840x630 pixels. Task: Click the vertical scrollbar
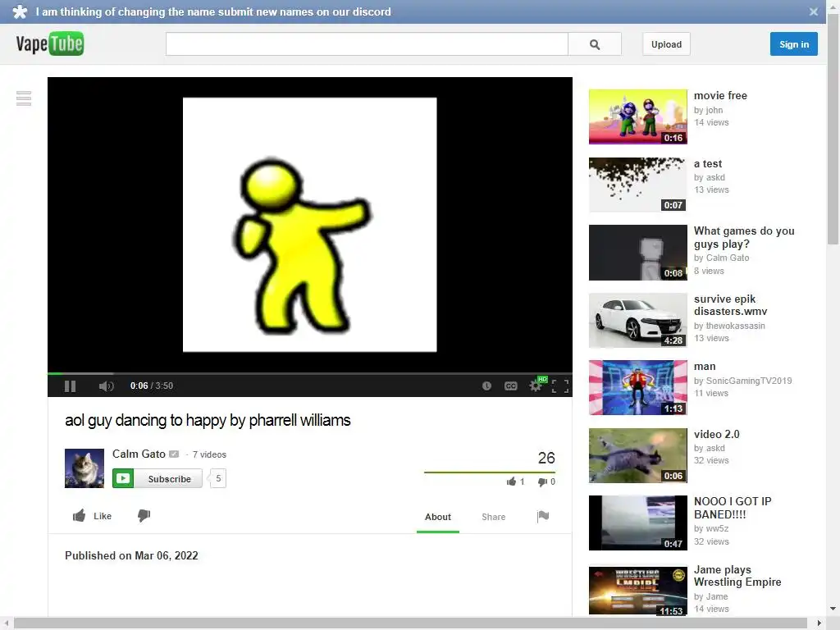[833, 129]
